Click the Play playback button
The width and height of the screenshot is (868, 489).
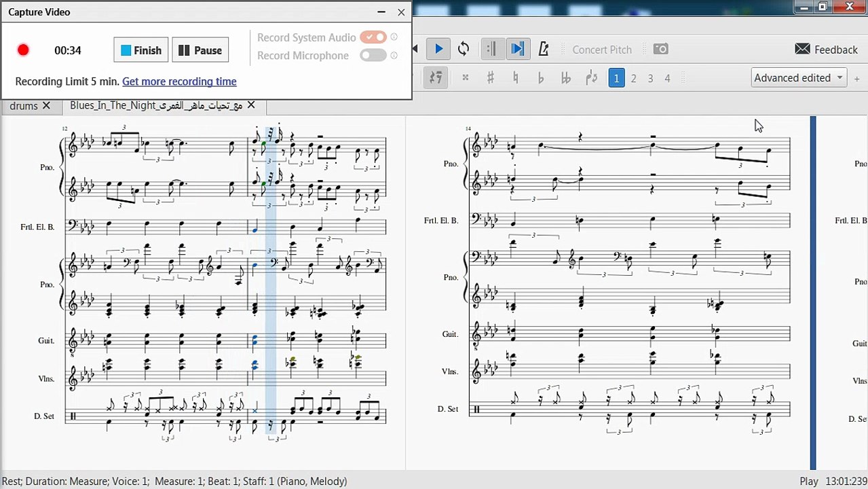coord(438,49)
